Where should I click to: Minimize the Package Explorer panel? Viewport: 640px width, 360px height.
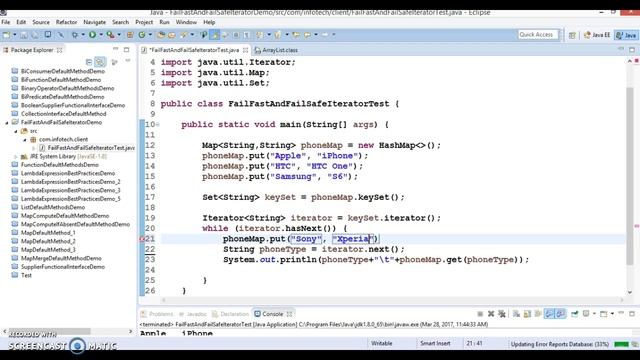pyautogui.click(x=116, y=49)
